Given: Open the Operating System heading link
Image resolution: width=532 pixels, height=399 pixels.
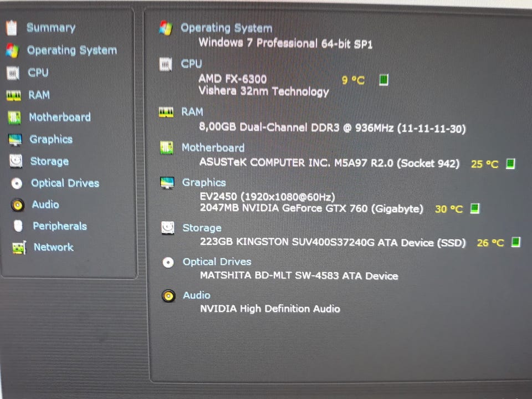Looking at the screenshot, I should (x=227, y=28).
